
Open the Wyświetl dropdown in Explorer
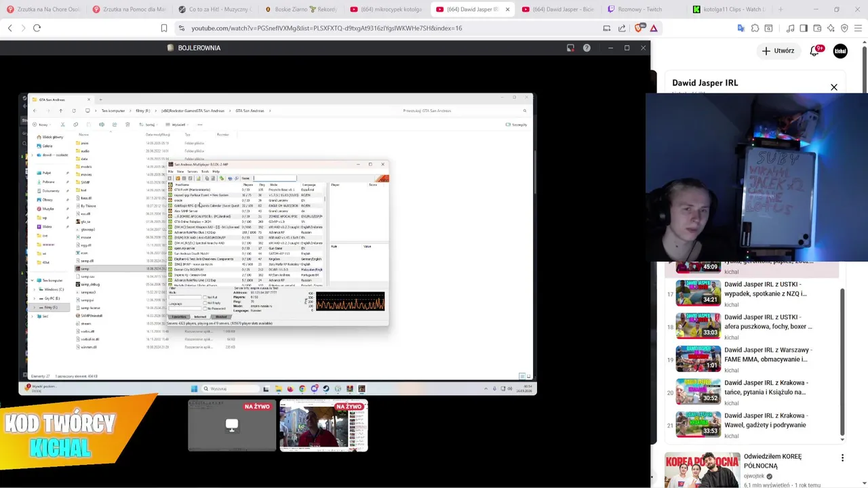177,125
